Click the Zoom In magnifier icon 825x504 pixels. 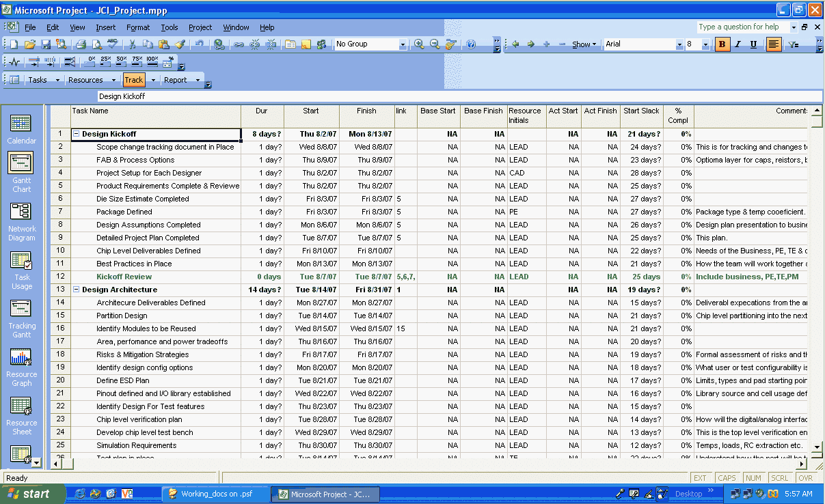(419, 44)
